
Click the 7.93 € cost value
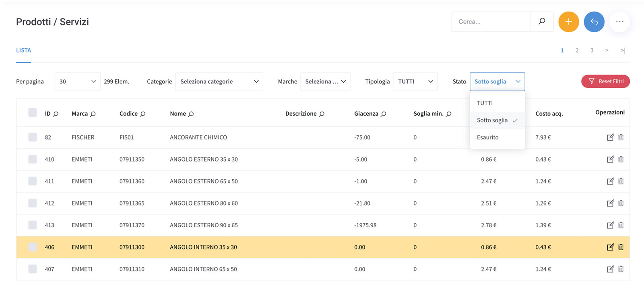coord(543,137)
